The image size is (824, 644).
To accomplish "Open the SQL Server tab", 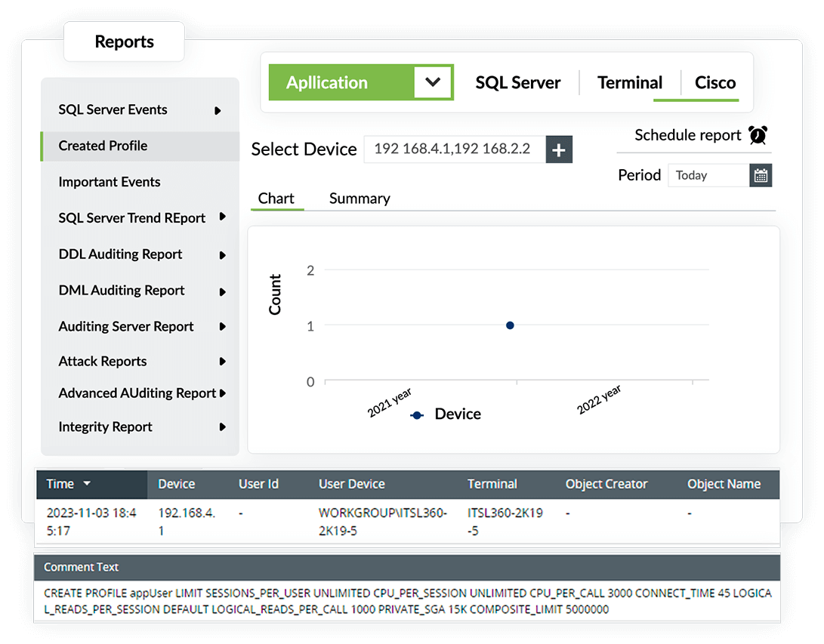I will coord(517,83).
